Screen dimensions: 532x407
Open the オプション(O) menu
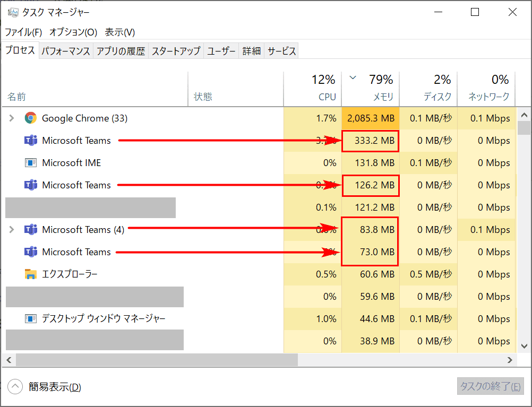coord(73,32)
